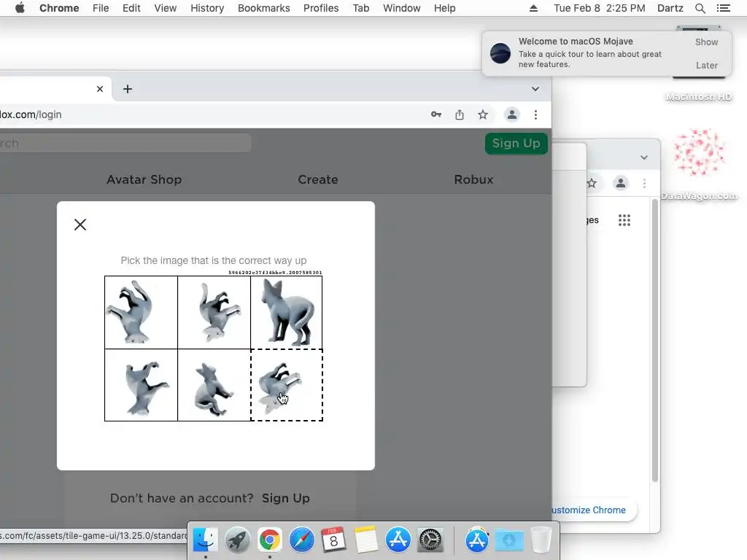Open the three-dot menu in back Chrome window
This screenshot has height=560, width=747.
pyautogui.click(x=645, y=183)
